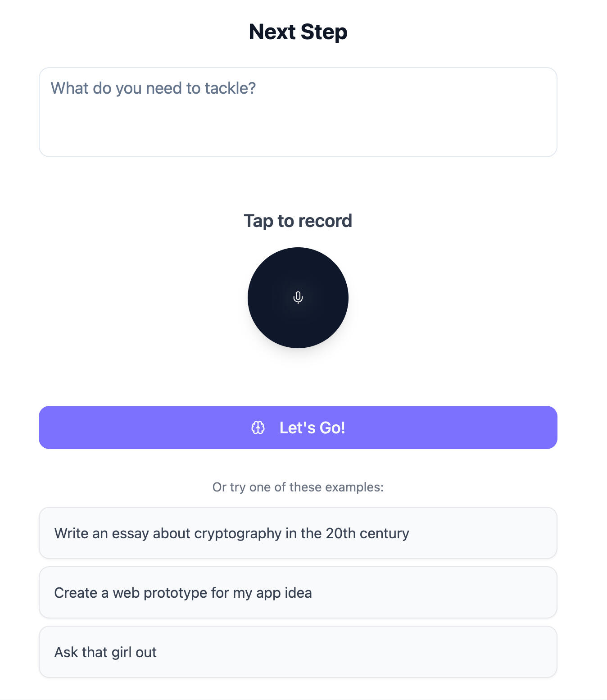Screen dimensions: 607x700
Task: Select the cryptography essay example
Action: click(298, 533)
